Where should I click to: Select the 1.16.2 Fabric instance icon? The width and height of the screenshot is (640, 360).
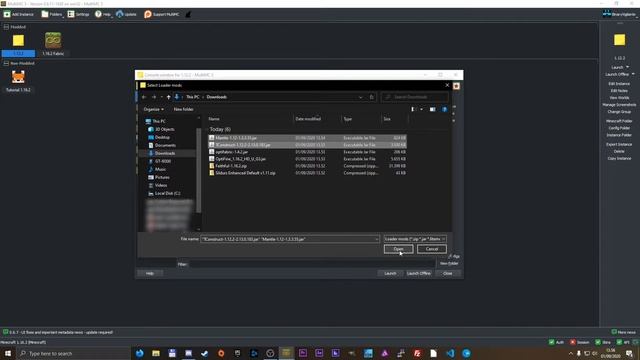pyautogui.click(x=53, y=40)
